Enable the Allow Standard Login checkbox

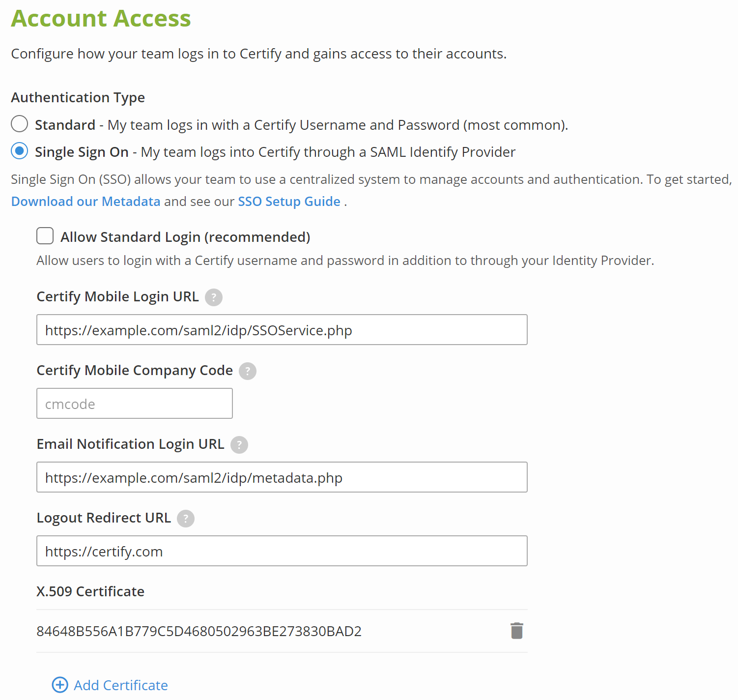[45, 236]
